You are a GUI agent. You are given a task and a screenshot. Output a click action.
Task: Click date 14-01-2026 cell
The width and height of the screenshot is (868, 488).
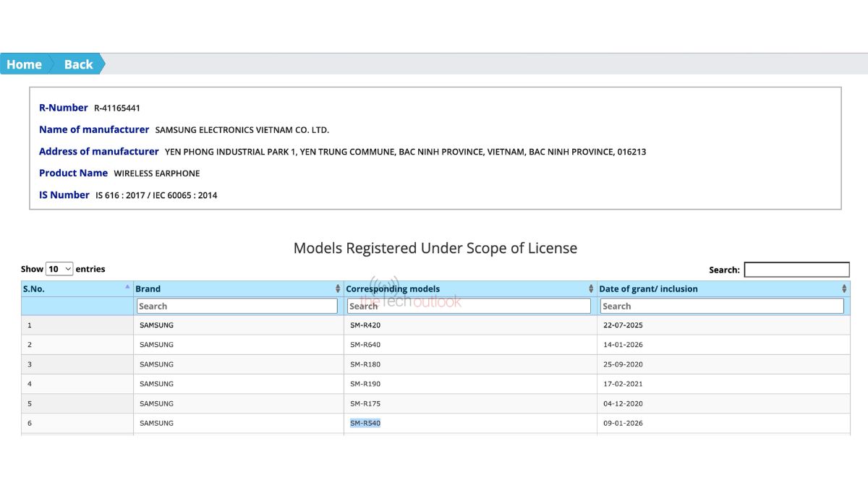(623, 345)
